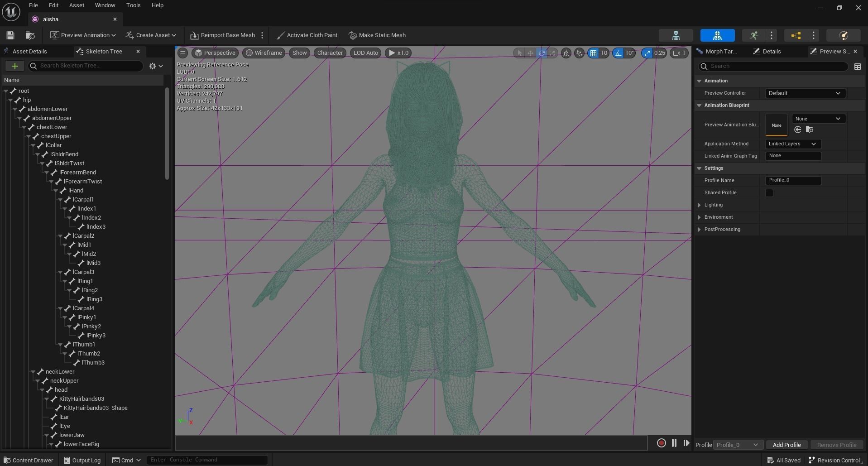Expand the Lighting section

(699, 205)
